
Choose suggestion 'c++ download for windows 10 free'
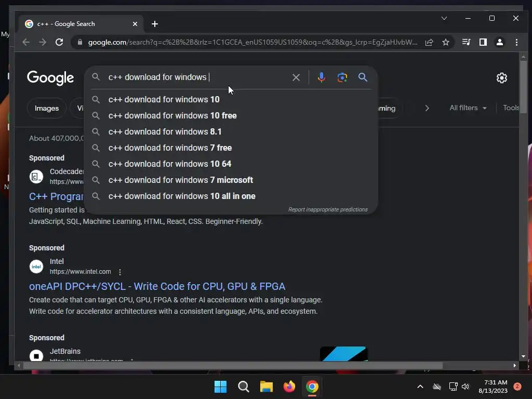(x=231, y=116)
